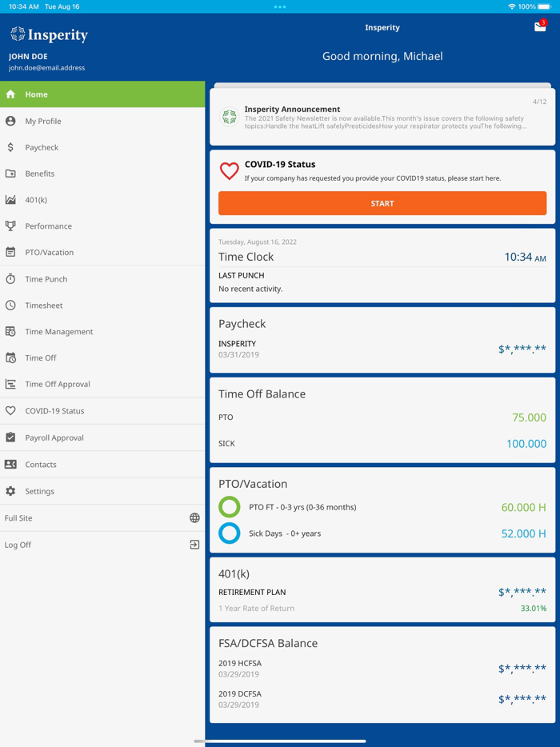Click the 33.01% rate of return value
This screenshot has height=747, width=560.
tap(534, 609)
